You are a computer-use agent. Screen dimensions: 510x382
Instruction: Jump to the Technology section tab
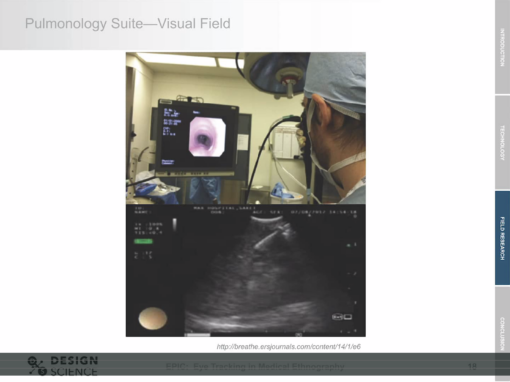tap(502, 143)
